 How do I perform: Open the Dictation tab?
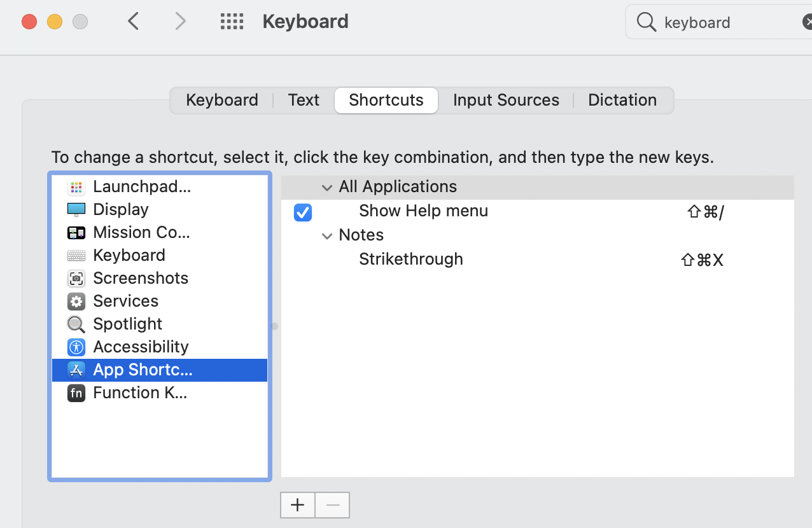point(622,100)
